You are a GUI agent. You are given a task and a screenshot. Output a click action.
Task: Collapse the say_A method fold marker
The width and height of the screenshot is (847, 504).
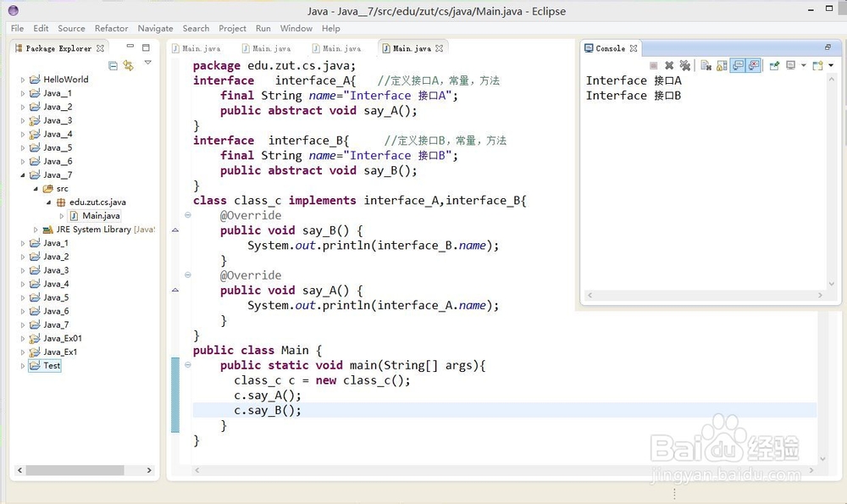tap(187, 275)
